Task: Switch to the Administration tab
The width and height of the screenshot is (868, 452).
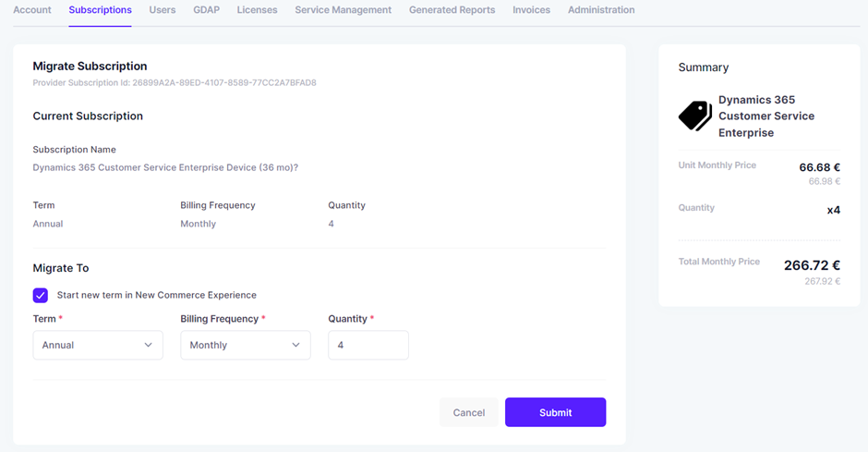Action: [x=601, y=10]
